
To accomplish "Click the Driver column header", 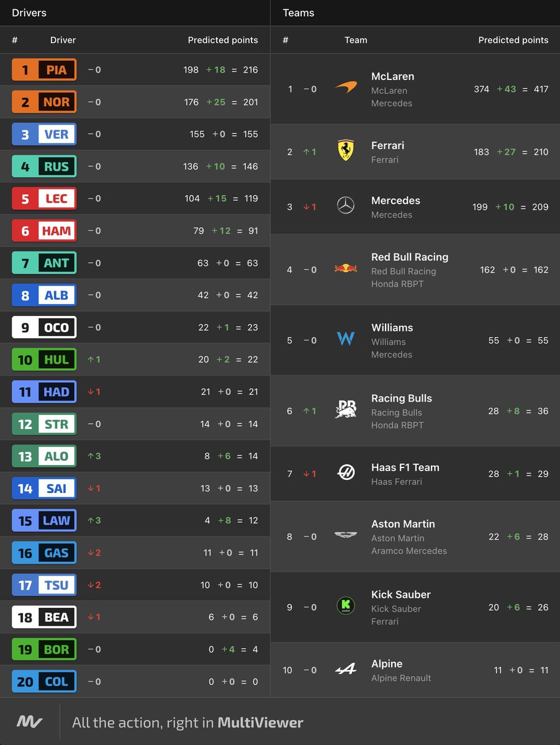I will 63,40.
